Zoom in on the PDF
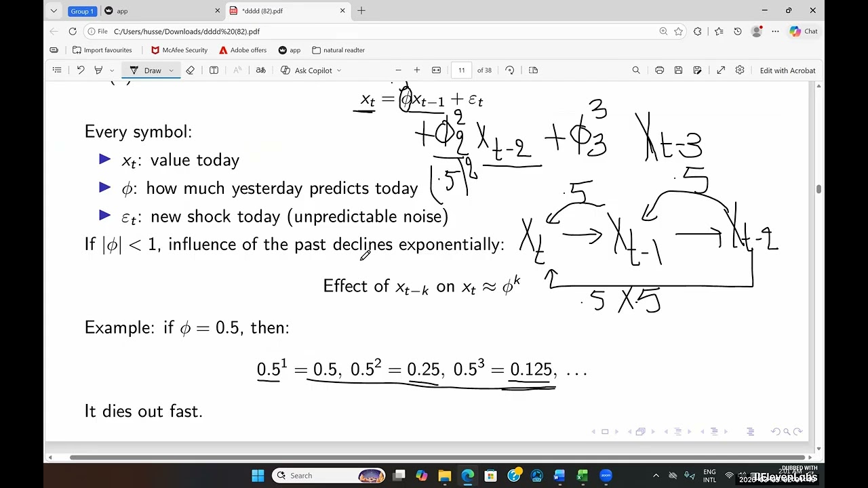 [x=417, y=70]
